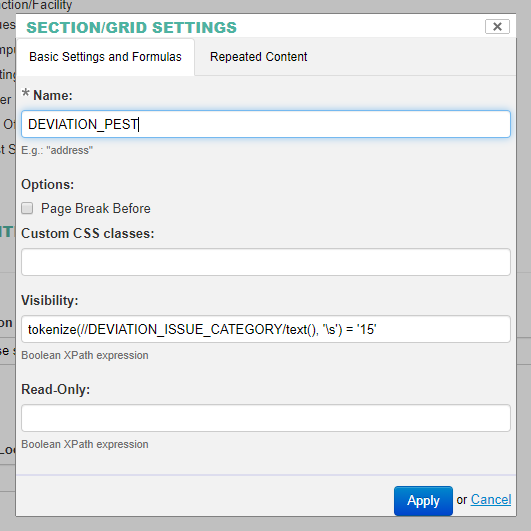This screenshot has height=531, width=531.
Task: Enable the Page Break Before checkbox
Action: pos(27,208)
